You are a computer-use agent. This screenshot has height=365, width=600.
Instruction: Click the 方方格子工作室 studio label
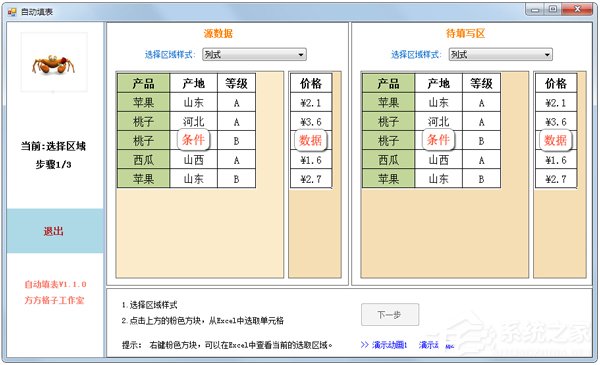54,300
